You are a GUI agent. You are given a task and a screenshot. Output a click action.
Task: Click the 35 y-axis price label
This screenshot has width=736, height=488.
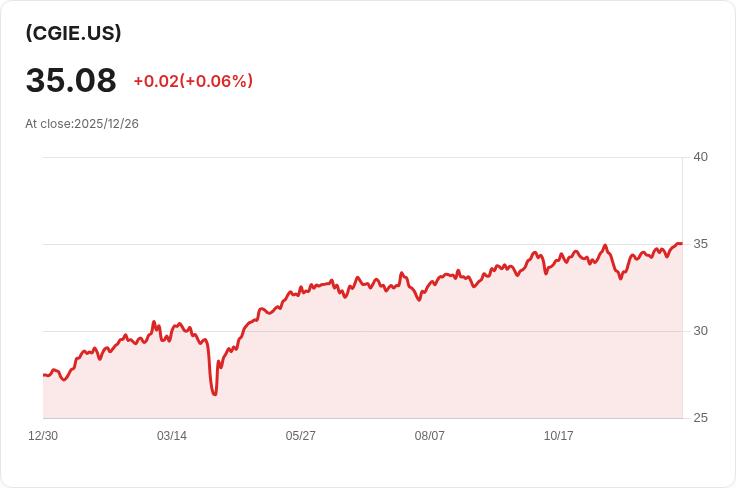tap(700, 244)
